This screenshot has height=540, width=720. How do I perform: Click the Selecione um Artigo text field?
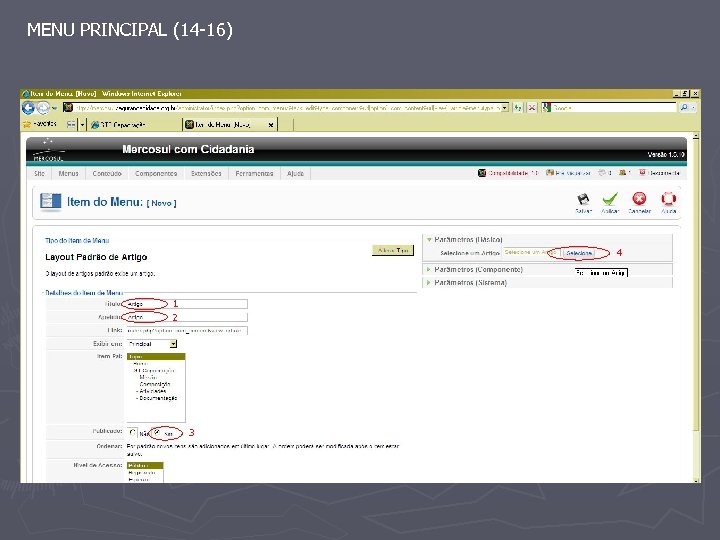pyautogui.click(x=531, y=253)
